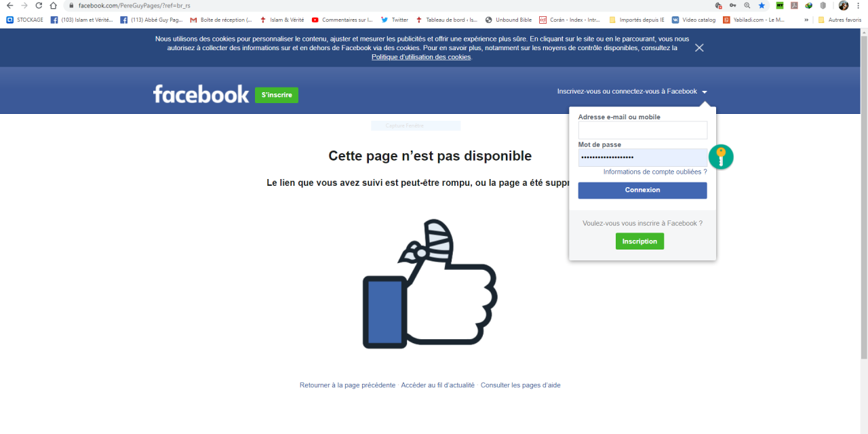Open the Autres favoris bookmarks folder
The image size is (868, 434).
point(840,20)
